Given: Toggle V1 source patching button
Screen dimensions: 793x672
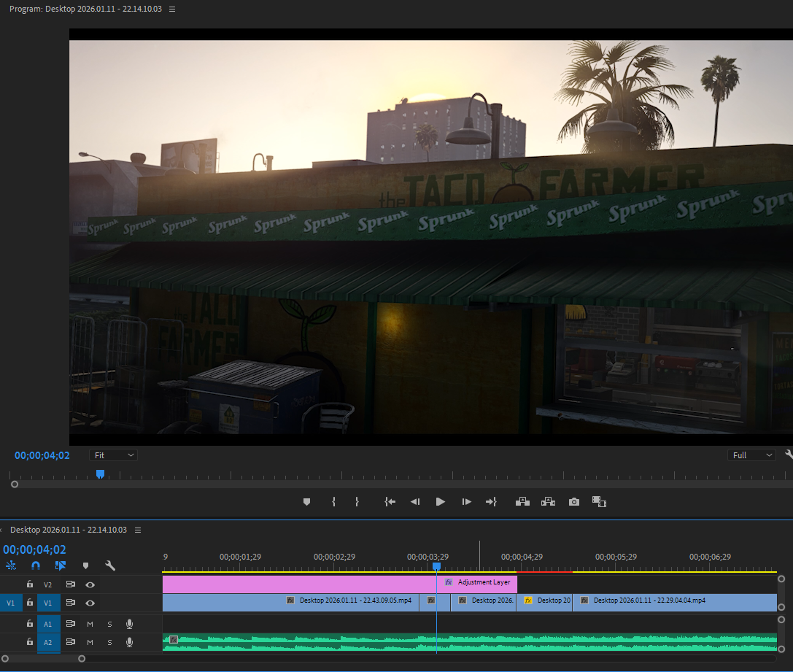Looking at the screenshot, I should click(11, 603).
